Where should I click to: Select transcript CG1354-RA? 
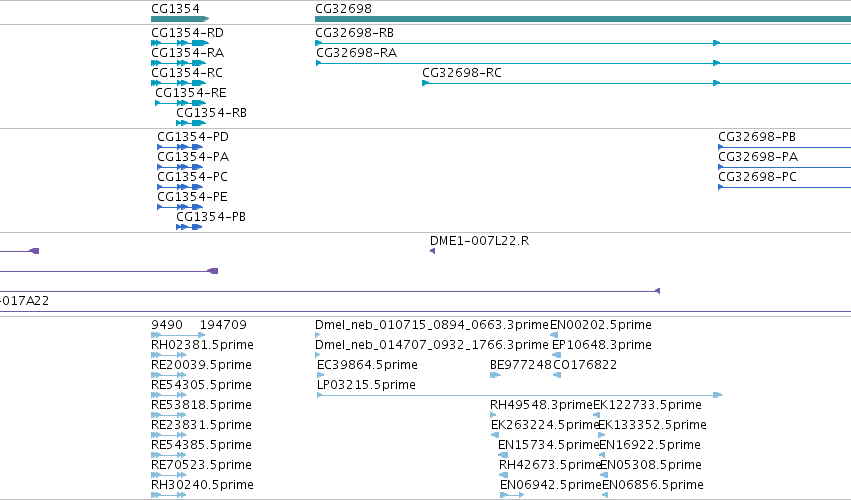[187, 53]
